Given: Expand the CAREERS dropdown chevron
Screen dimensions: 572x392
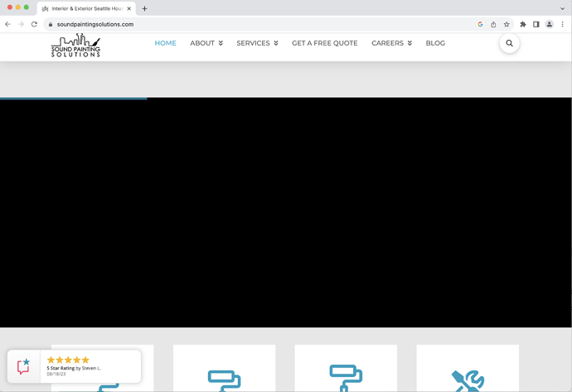Looking at the screenshot, I should pos(410,43).
